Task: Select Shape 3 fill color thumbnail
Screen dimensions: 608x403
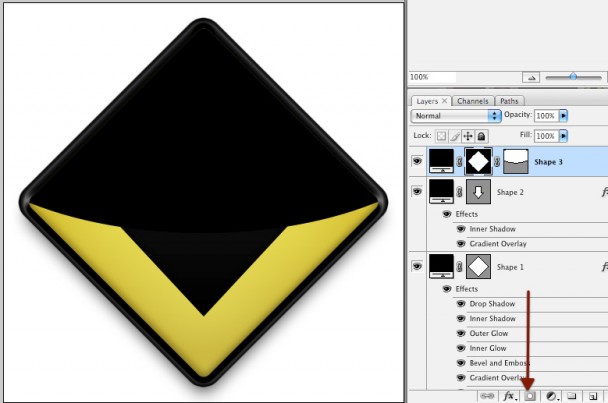Action: click(441, 161)
